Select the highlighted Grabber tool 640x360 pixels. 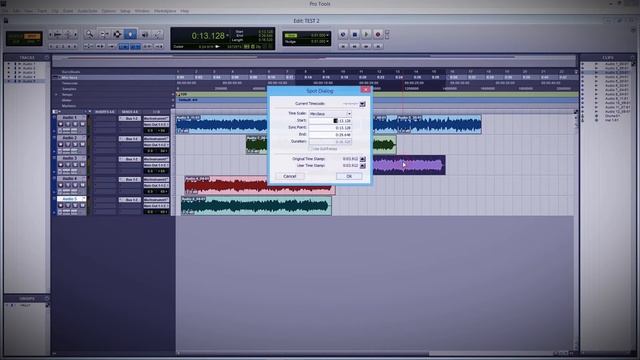point(131,35)
